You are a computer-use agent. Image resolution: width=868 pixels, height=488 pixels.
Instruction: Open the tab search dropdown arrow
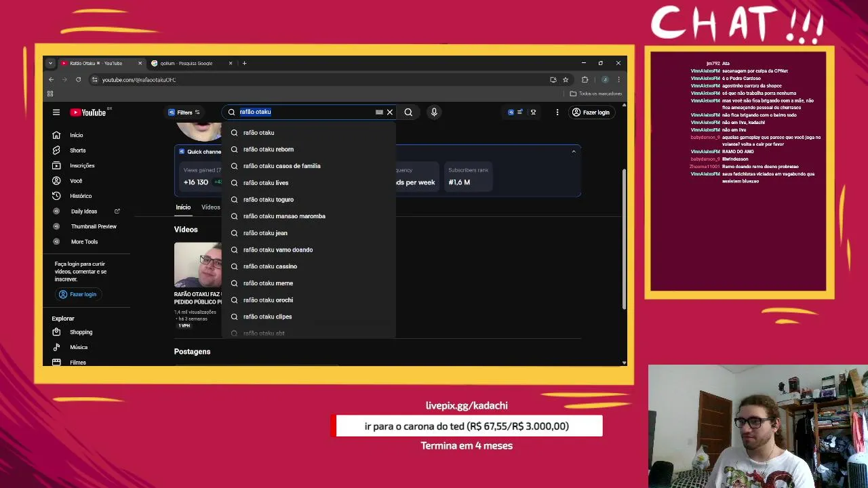click(x=50, y=63)
